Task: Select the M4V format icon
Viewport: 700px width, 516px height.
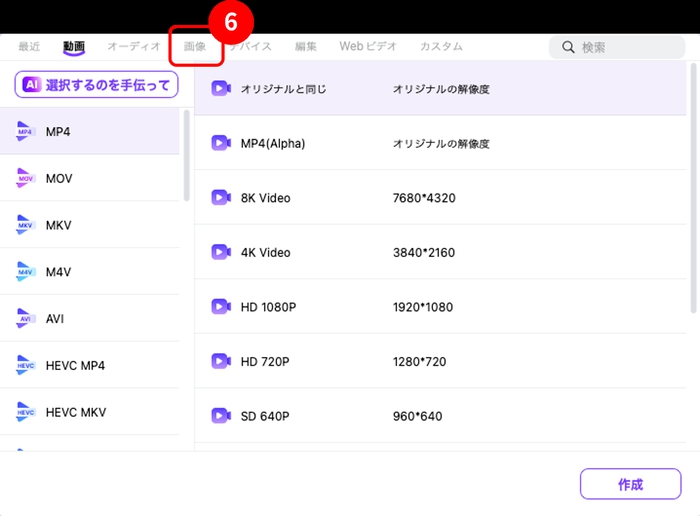Action: coord(26,272)
